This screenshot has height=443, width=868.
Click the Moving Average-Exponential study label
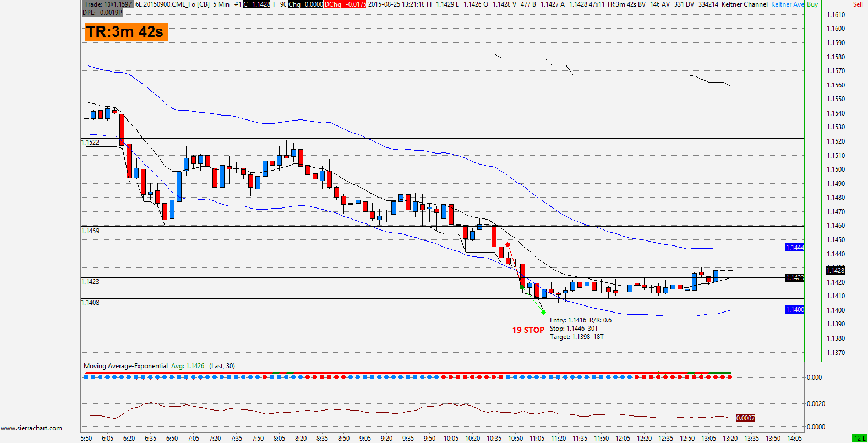click(x=125, y=366)
